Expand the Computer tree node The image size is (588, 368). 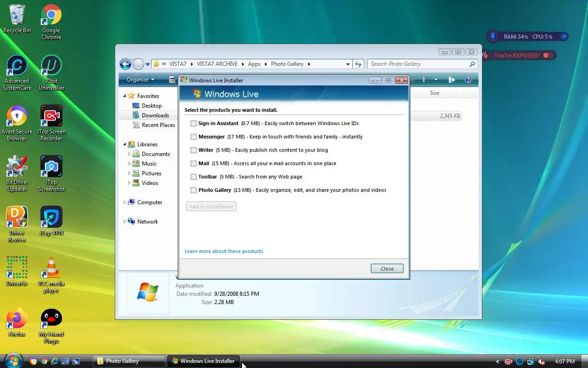click(124, 202)
